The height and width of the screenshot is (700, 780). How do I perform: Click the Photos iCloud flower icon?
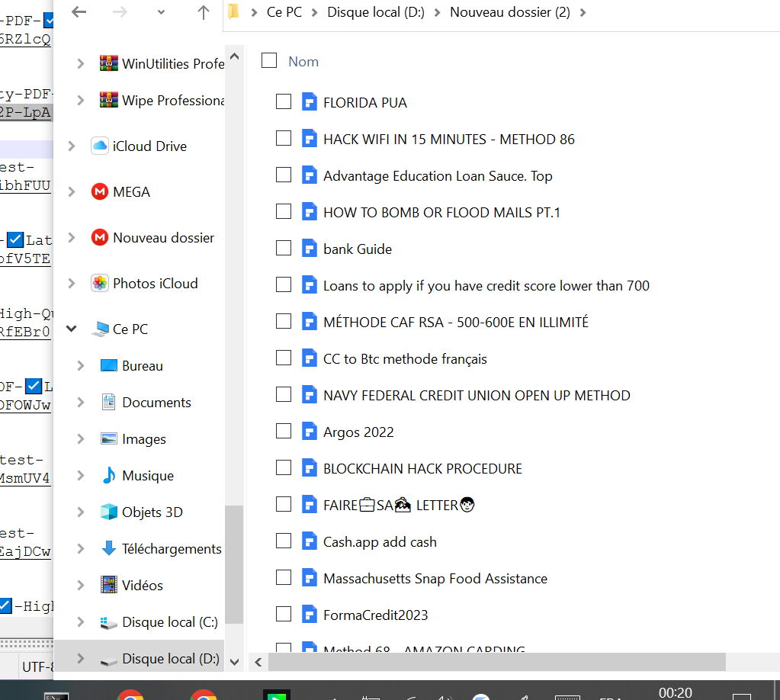coord(100,283)
